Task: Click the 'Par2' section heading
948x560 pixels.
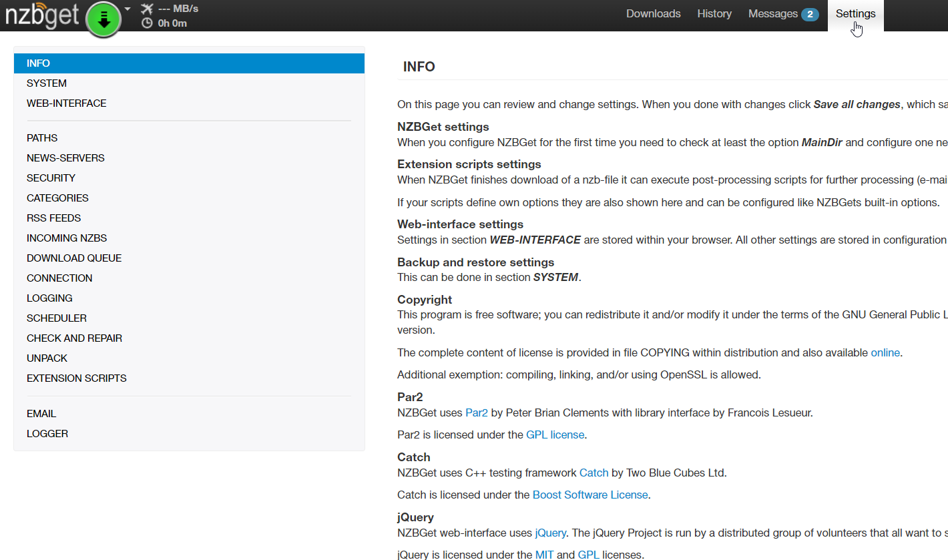Action: pyautogui.click(x=411, y=397)
